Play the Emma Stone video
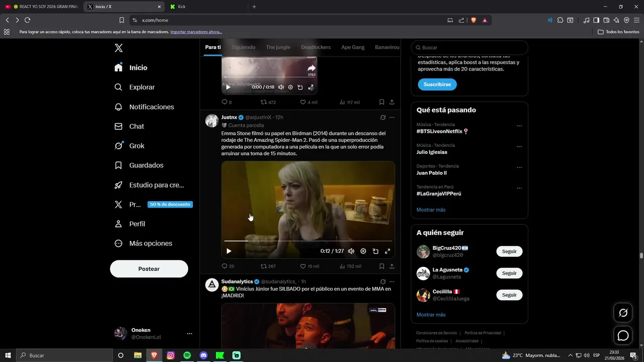644x362 pixels. 229,251
